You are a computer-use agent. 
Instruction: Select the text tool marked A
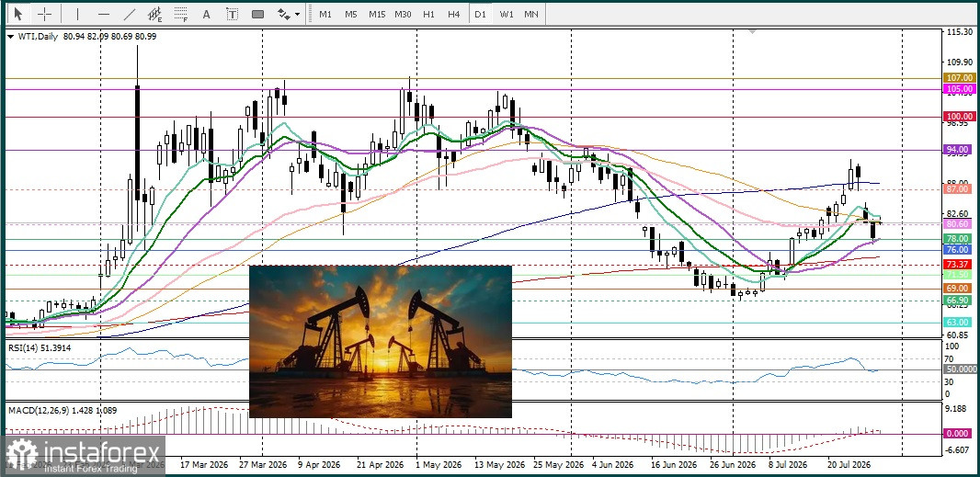[x=206, y=14]
